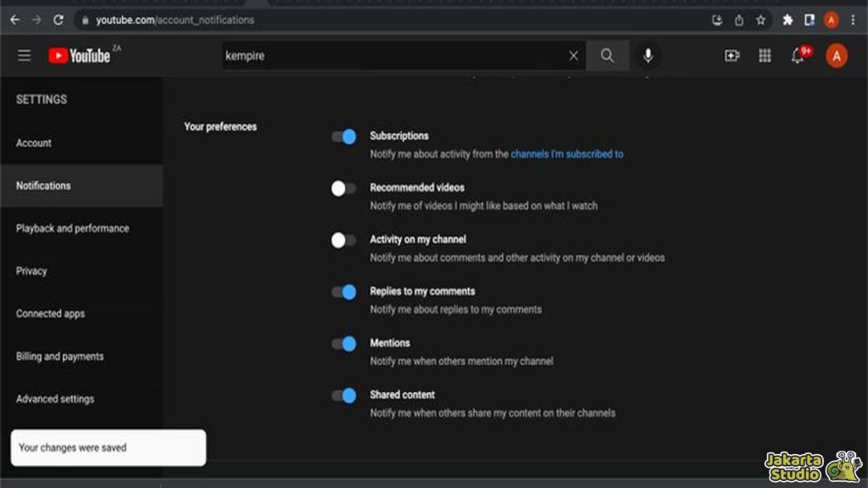Image resolution: width=868 pixels, height=488 pixels.
Task: Open the browser extensions puzzle icon
Action: tap(787, 19)
